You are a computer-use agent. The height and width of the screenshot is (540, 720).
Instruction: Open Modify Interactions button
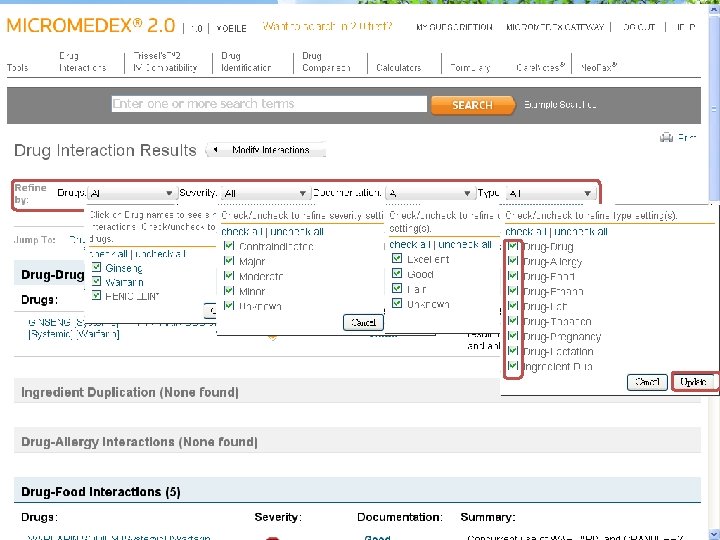tap(267, 150)
